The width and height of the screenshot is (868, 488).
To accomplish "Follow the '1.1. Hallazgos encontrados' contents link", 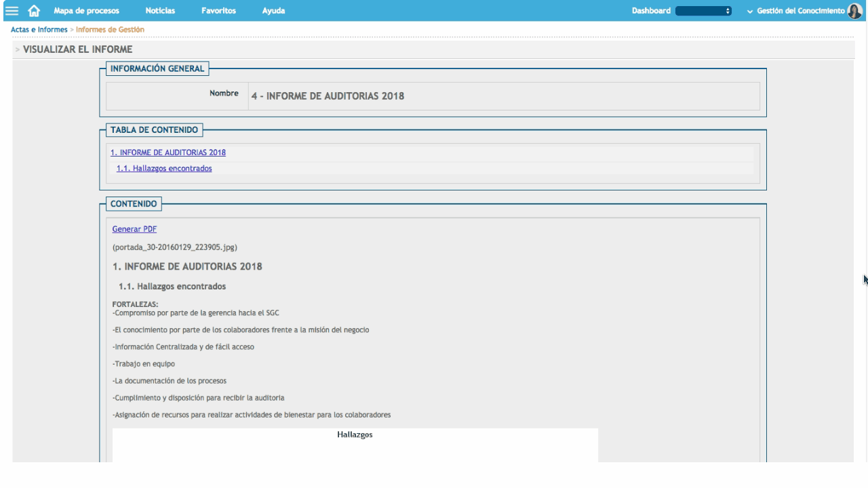I will (x=164, y=168).
